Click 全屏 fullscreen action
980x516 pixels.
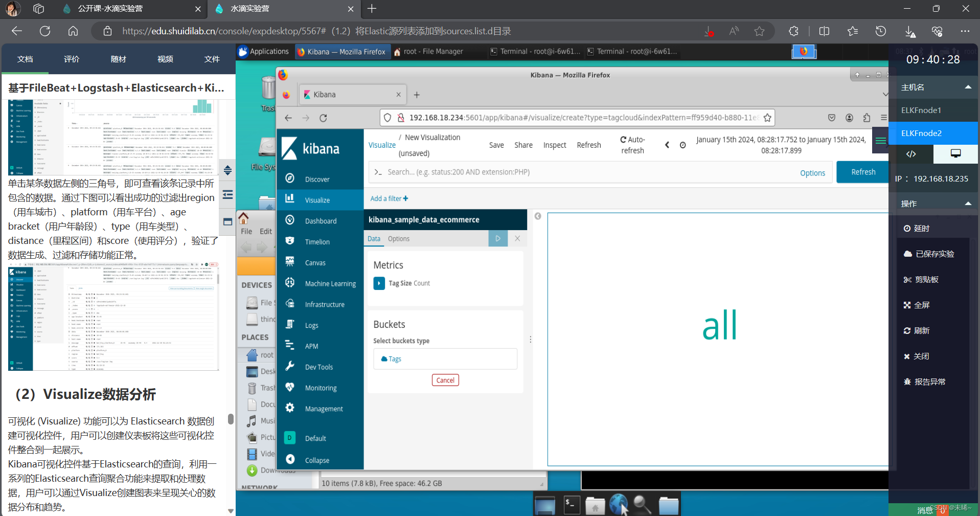point(917,305)
